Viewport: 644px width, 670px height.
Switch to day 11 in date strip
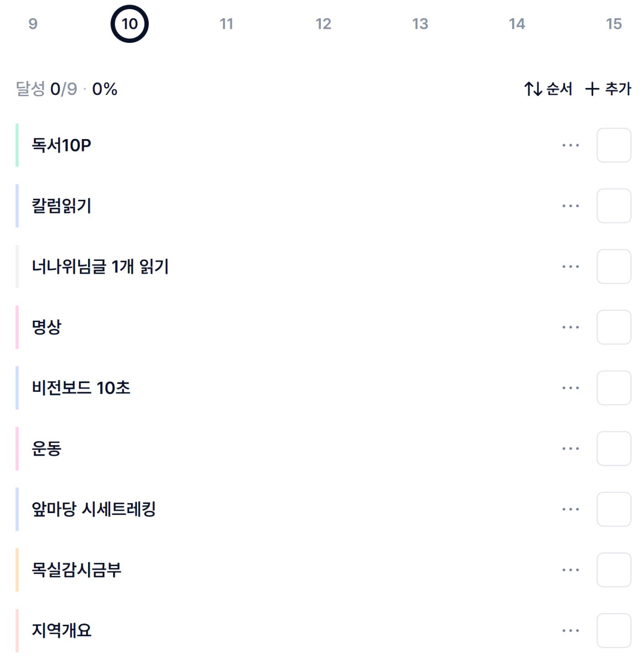pyautogui.click(x=226, y=24)
